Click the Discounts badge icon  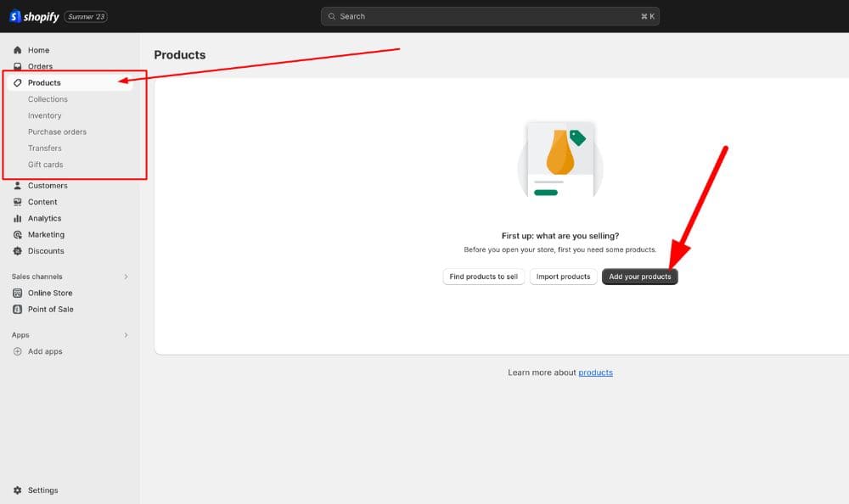[x=18, y=251]
